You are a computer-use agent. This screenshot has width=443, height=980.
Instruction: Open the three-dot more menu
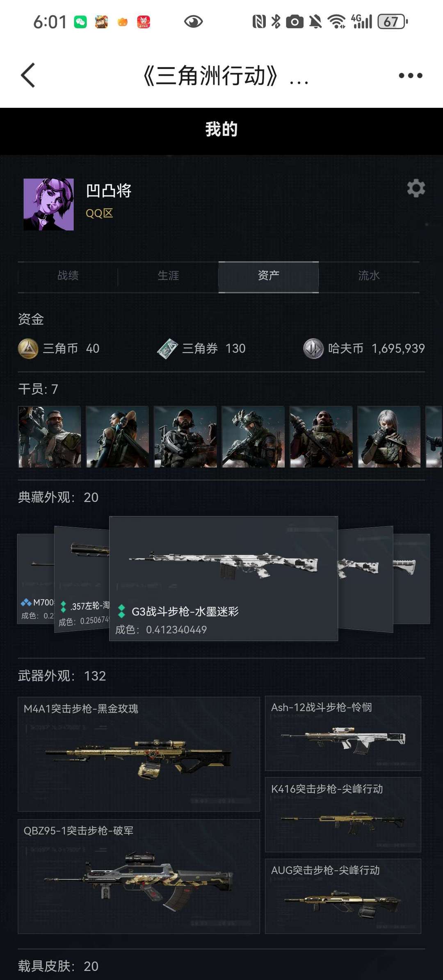[x=411, y=75]
